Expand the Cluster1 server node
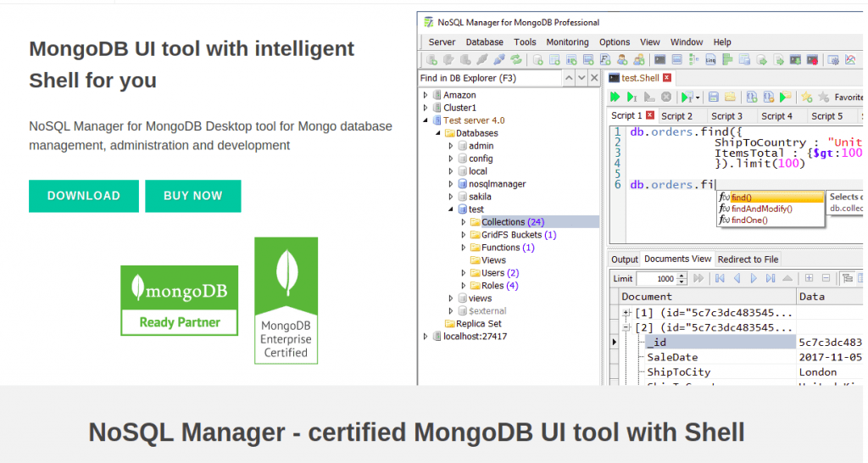Image resolution: width=868 pixels, height=463 pixels. (426, 108)
